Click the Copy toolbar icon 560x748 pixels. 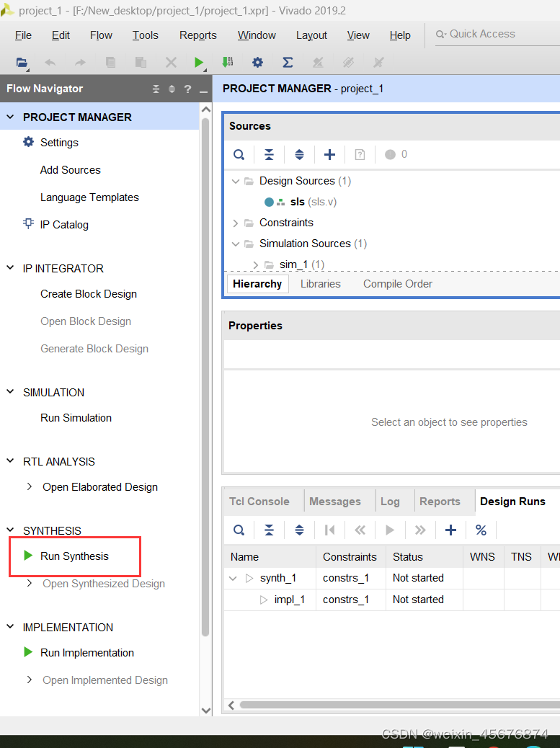pyautogui.click(x=111, y=63)
